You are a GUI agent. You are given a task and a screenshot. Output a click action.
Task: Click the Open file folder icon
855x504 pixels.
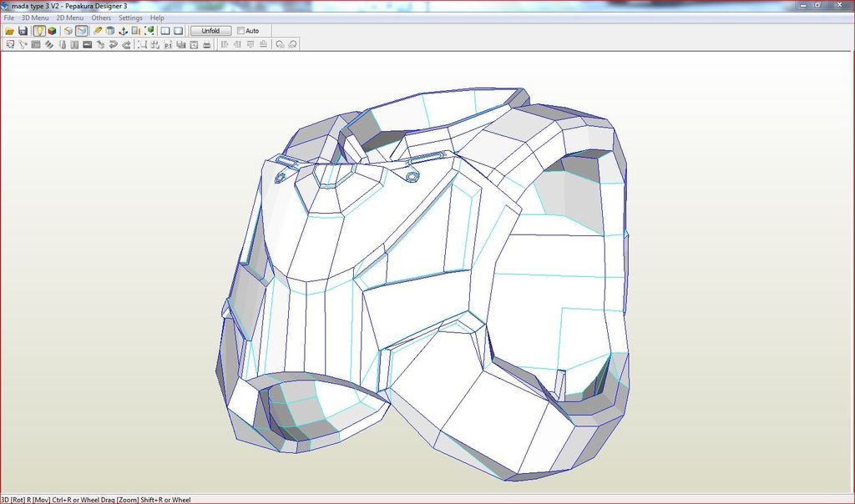click(10, 31)
